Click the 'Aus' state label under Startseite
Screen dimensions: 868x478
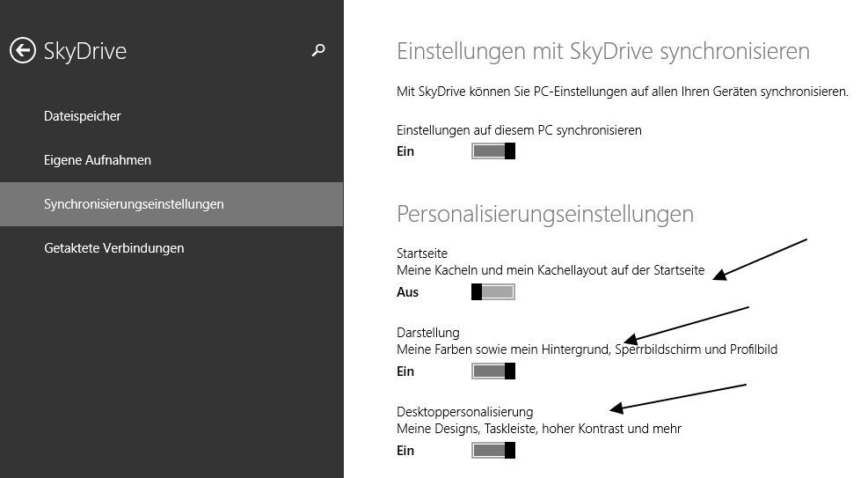[x=407, y=292]
